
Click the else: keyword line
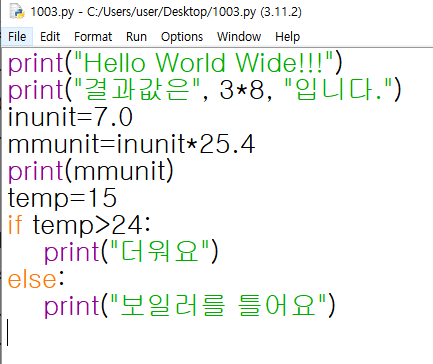pos(36,279)
